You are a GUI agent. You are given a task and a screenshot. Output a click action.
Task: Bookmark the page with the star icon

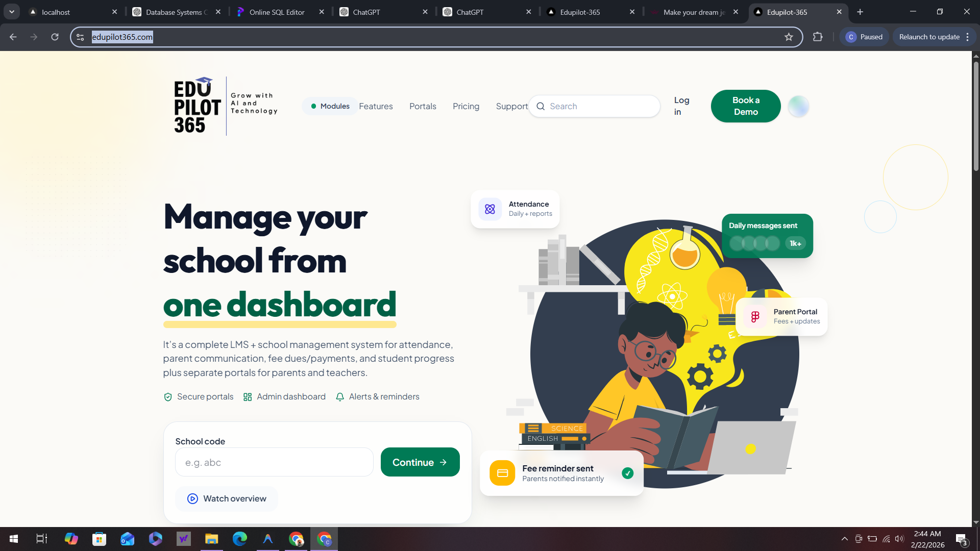[x=789, y=37]
